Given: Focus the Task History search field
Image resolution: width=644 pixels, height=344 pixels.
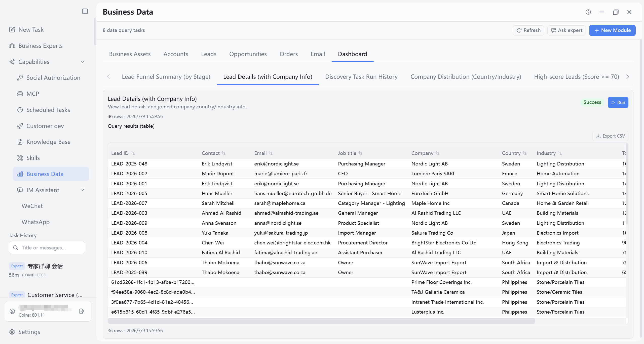Looking at the screenshot, I should (x=47, y=248).
